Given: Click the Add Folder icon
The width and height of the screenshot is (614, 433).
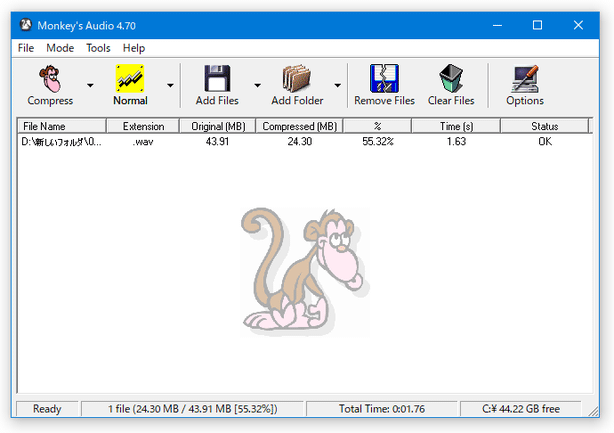Looking at the screenshot, I should (x=297, y=78).
